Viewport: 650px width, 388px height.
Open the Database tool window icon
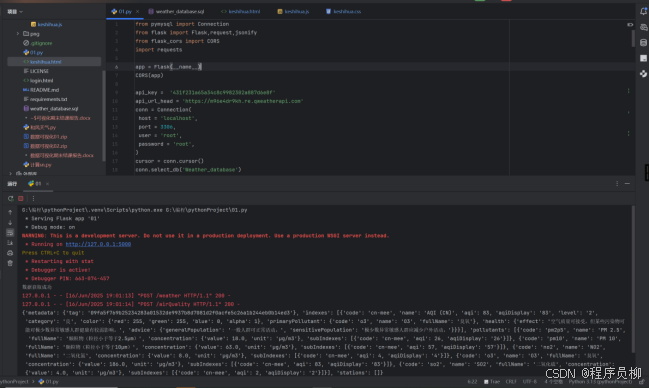pos(643,43)
